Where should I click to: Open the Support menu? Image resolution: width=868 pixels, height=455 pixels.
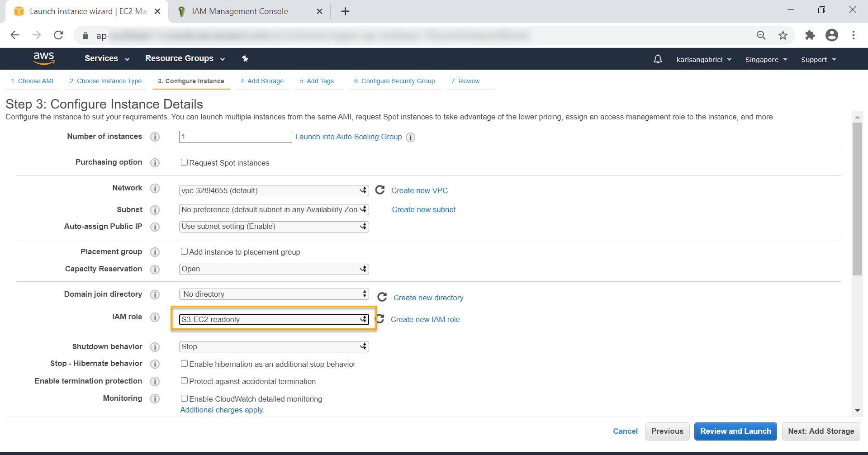[x=818, y=60]
